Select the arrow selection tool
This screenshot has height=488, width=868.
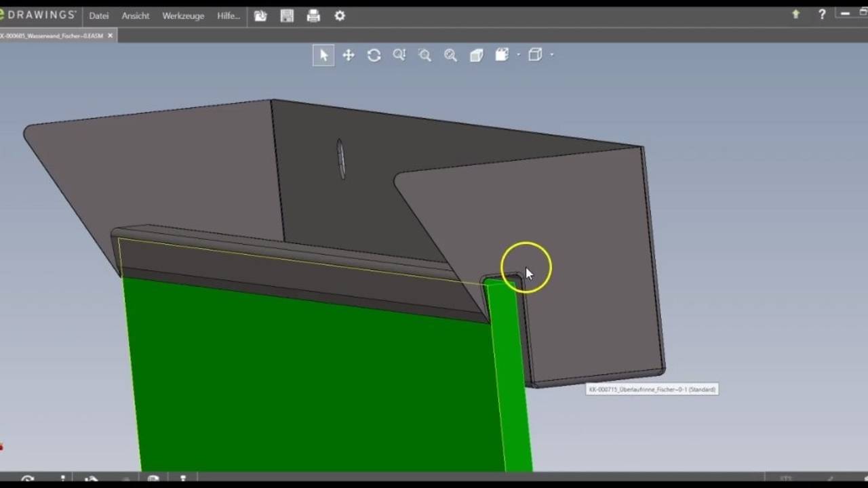pyautogui.click(x=323, y=55)
